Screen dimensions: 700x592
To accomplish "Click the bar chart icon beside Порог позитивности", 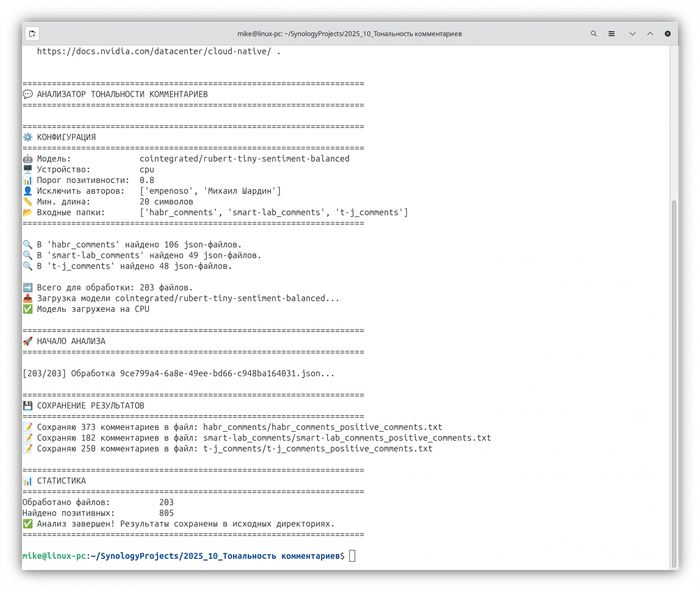I will coord(27,180).
